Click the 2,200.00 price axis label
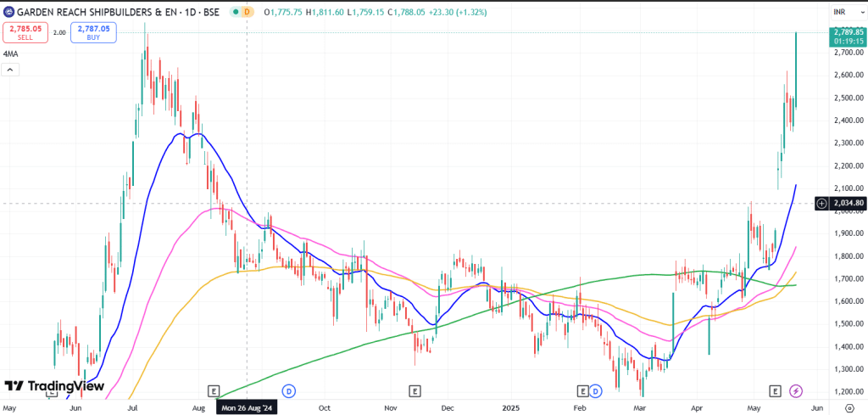 point(848,165)
